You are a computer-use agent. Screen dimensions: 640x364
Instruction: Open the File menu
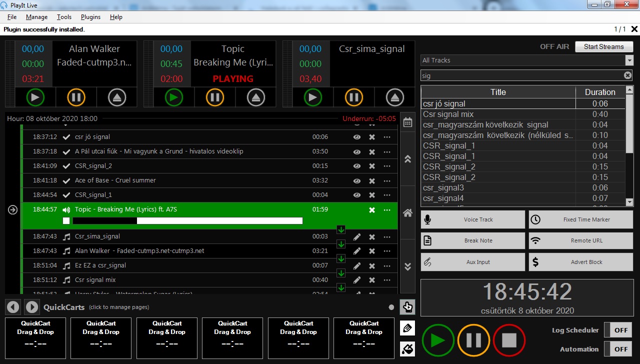click(x=12, y=17)
